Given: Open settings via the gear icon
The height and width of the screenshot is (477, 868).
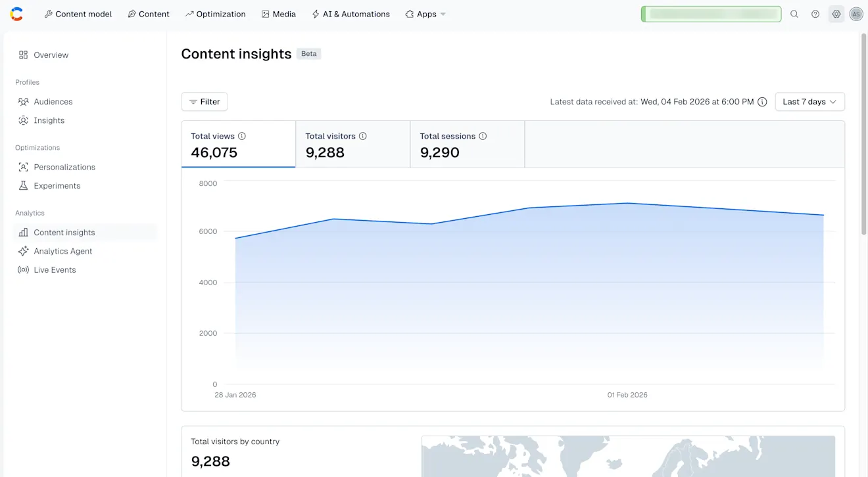Looking at the screenshot, I should pos(836,14).
